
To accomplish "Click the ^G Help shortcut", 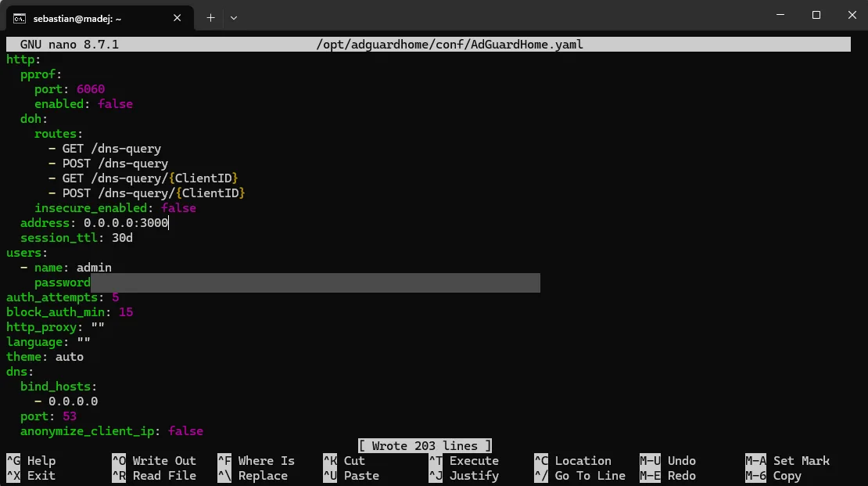I will (x=31, y=461).
